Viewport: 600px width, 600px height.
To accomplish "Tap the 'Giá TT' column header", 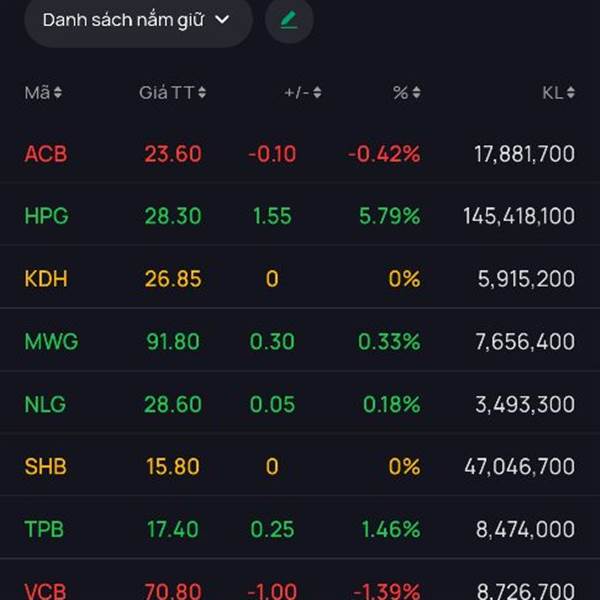I will [x=166, y=93].
